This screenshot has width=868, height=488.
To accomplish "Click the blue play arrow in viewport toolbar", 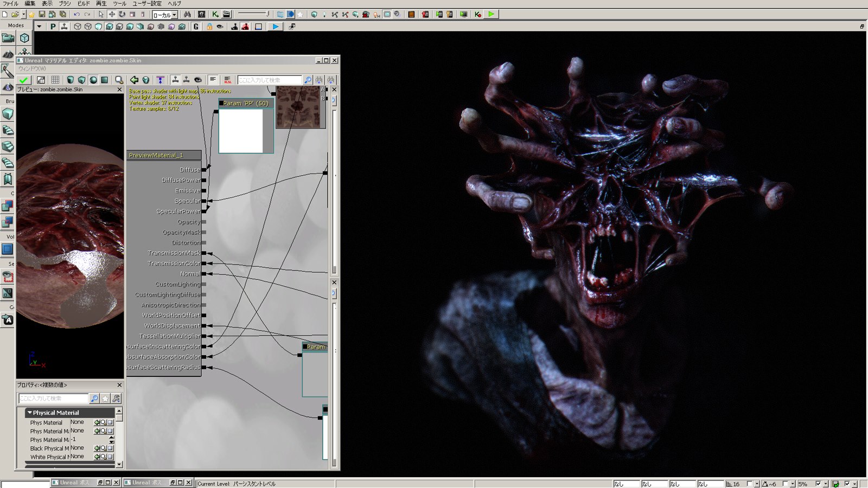I will pyautogui.click(x=276, y=26).
